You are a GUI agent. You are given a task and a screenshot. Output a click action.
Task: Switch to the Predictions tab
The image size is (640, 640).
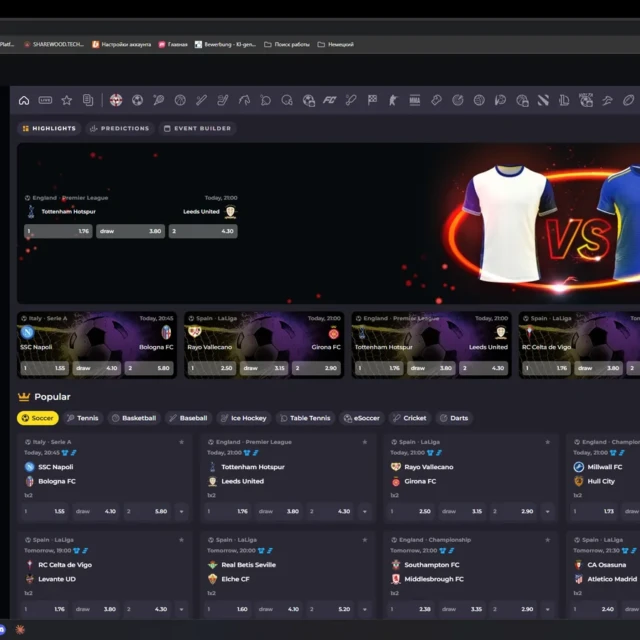pos(120,129)
